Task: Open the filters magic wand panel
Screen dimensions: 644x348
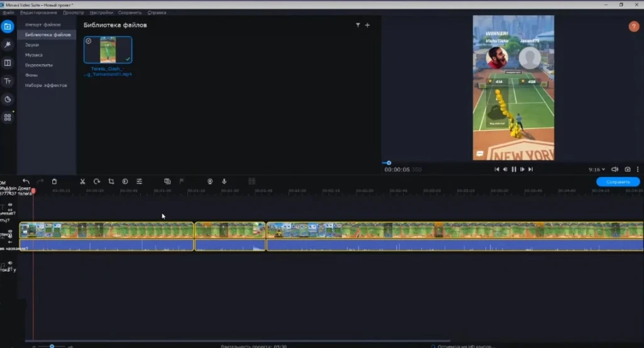Action: [x=8, y=45]
